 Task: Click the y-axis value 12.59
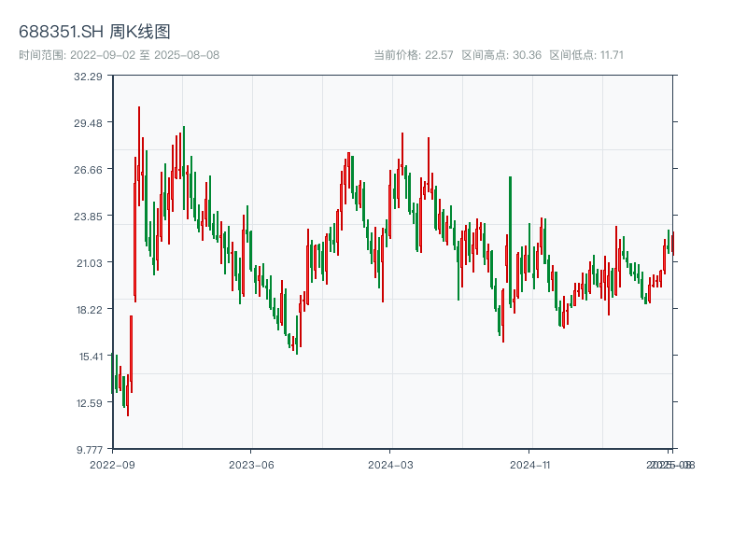pos(89,403)
